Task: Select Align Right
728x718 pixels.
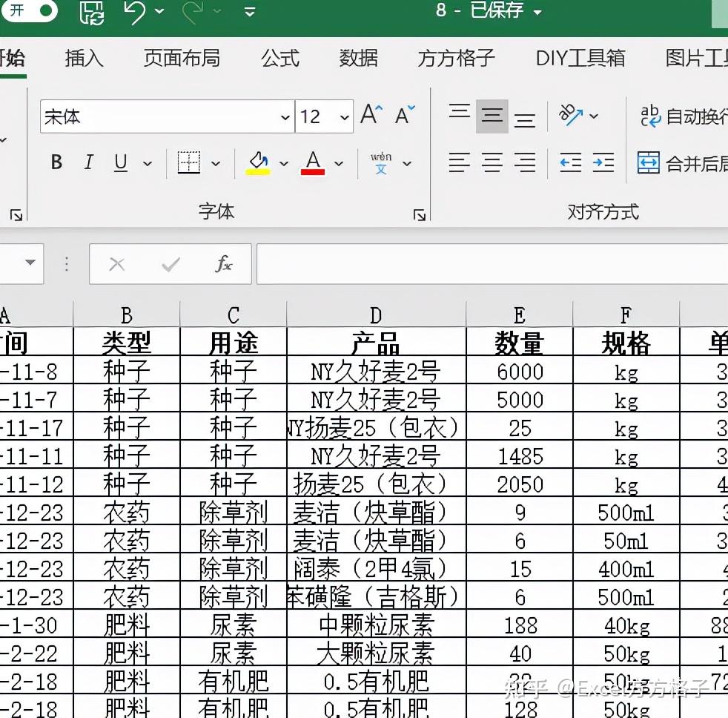Action: point(525,162)
